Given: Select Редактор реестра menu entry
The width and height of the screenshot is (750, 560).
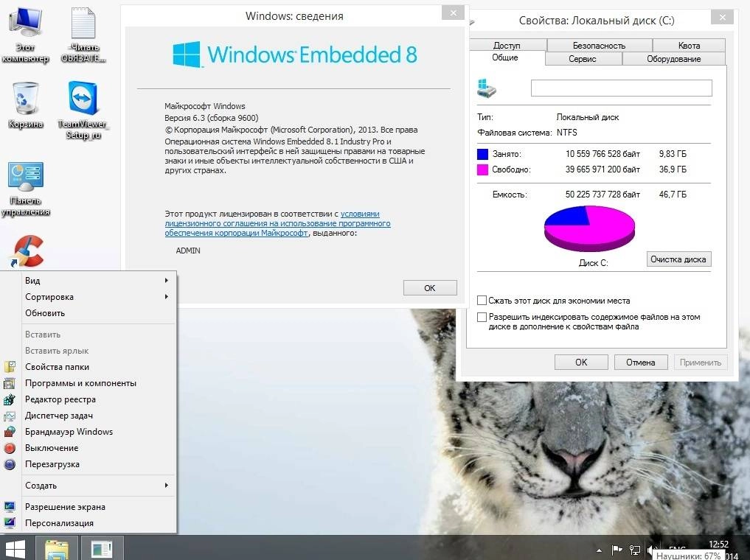Looking at the screenshot, I should pos(99,399).
